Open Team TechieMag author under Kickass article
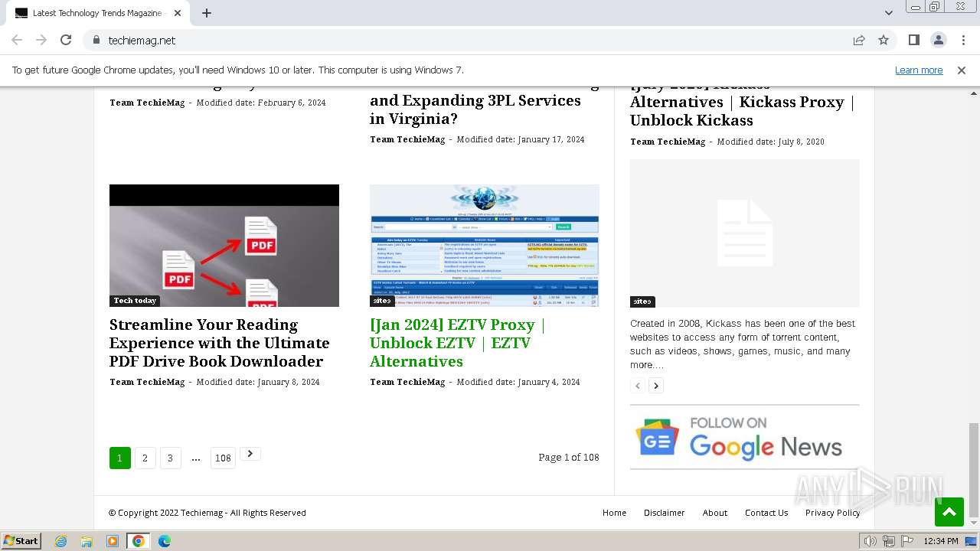This screenshot has width=980, height=551. click(668, 142)
